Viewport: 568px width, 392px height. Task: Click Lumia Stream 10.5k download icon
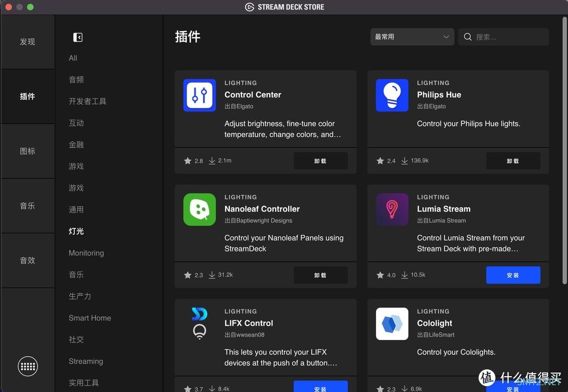(404, 275)
